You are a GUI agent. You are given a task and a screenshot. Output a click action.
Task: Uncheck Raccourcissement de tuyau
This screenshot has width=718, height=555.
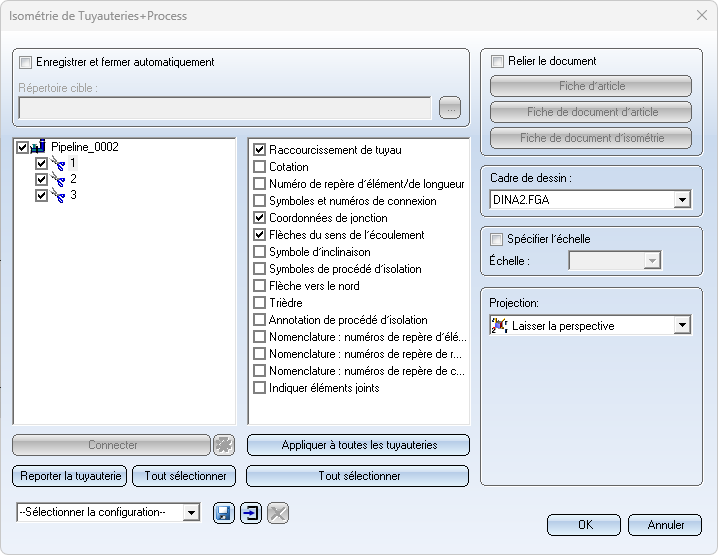pos(260,150)
